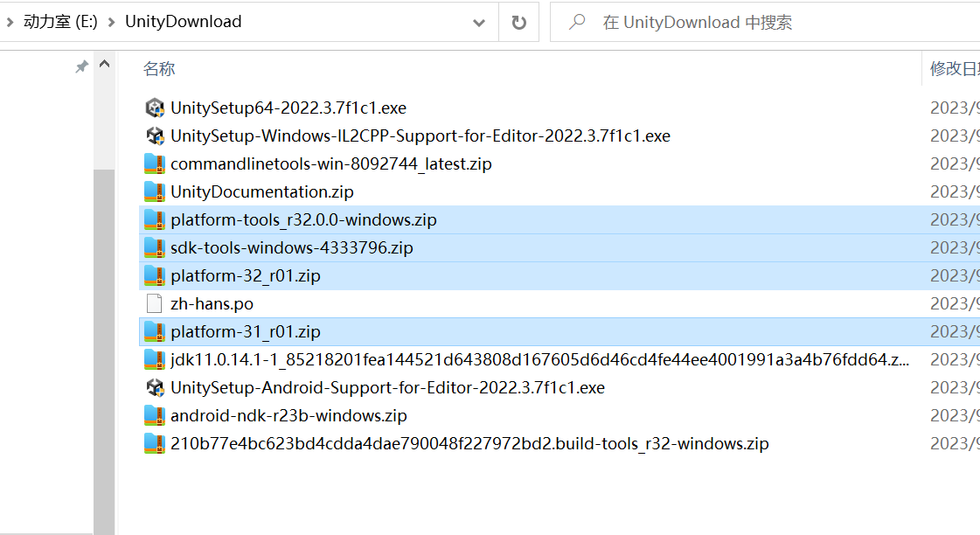The image size is (980, 535).
Task: Click the commandlinetools-win zip archive icon
Action: tap(155, 163)
